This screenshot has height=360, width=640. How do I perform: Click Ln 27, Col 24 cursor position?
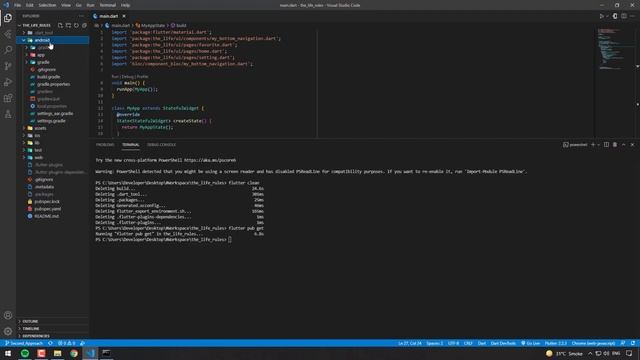point(410,343)
